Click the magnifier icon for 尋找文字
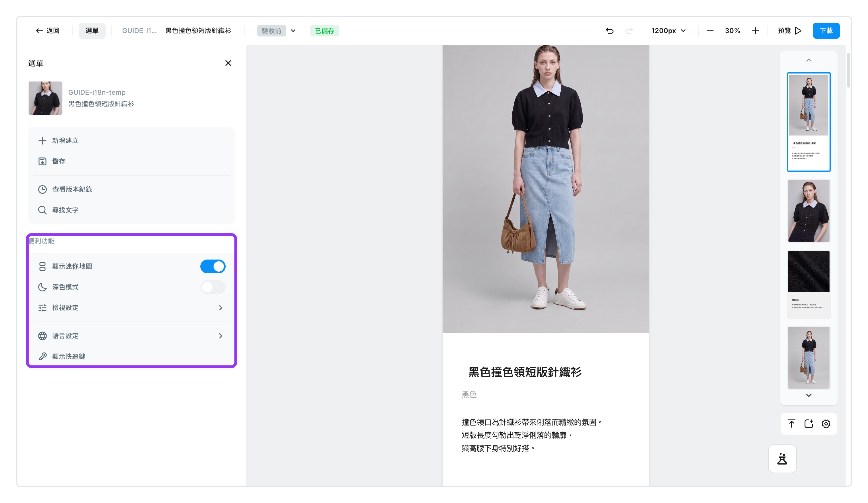868x503 pixels. click(42, 210)
